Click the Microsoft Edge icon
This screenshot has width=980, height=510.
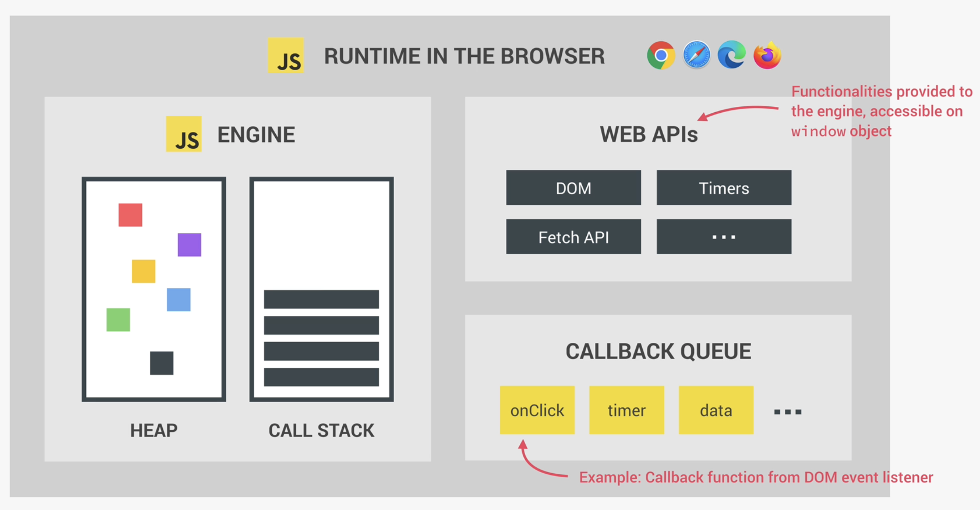click(732, 55)
